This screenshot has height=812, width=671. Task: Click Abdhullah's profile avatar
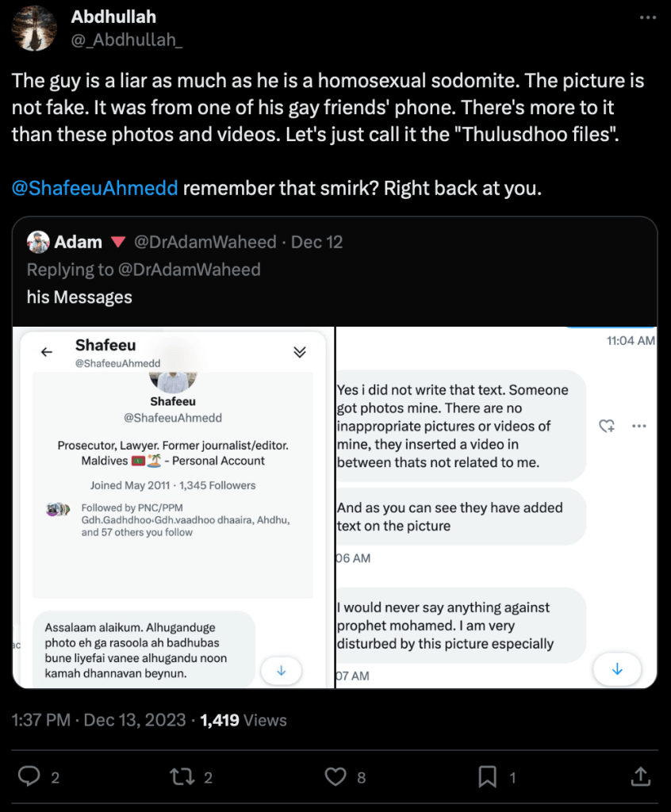coord(34,29)
